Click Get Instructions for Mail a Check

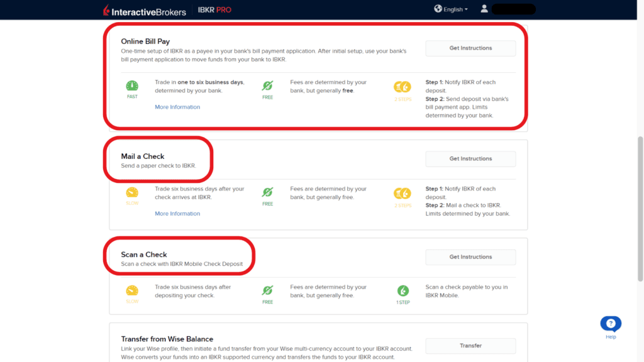coord(470,158)
